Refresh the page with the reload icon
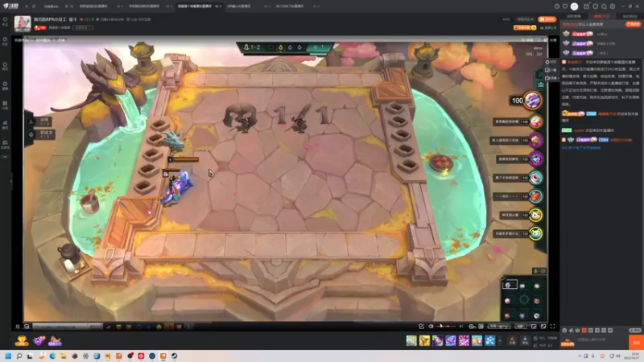This screenshot has width=644, height=362. pos(34,6)
